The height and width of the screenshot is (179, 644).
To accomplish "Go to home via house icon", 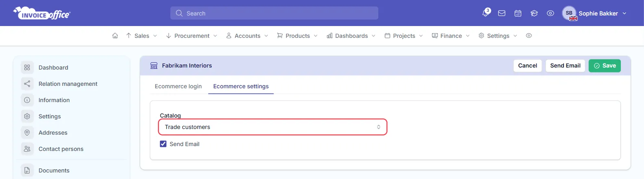I will click(x=115, y=36).
